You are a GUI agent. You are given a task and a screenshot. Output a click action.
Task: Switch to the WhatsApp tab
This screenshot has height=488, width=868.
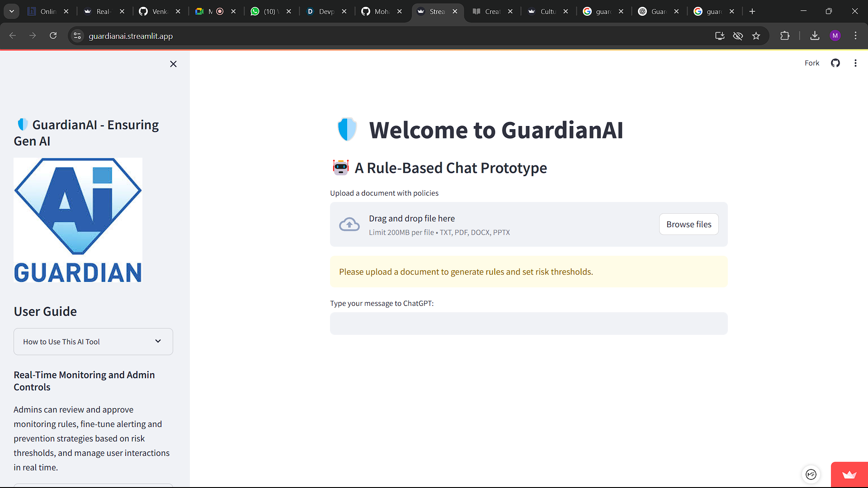(x=270, y=12)
